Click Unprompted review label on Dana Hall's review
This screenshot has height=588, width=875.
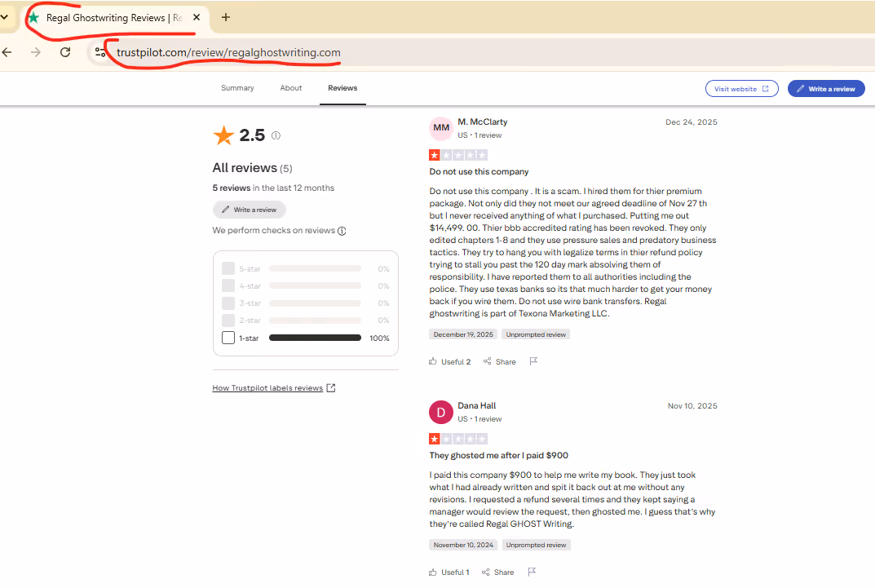pos(536,545)
